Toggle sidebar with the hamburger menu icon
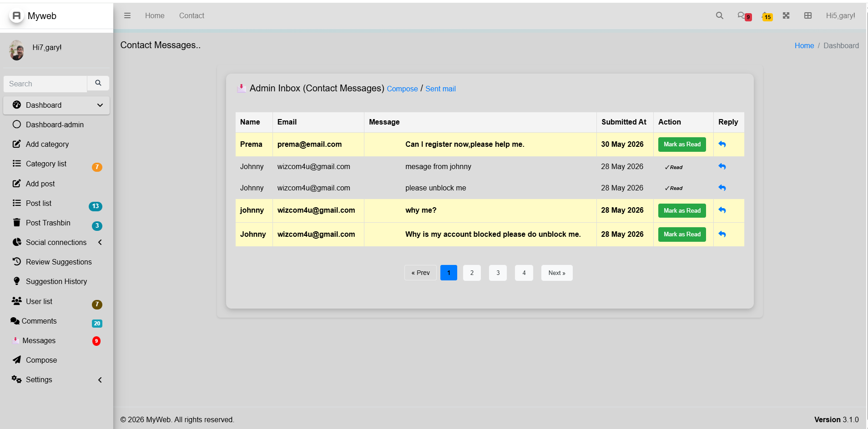This screenshot has height=429, width=868. [x=127, y=15]
